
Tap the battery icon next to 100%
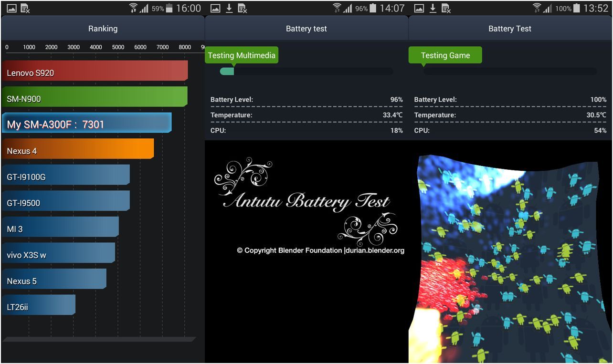click(x=577, y=9)
